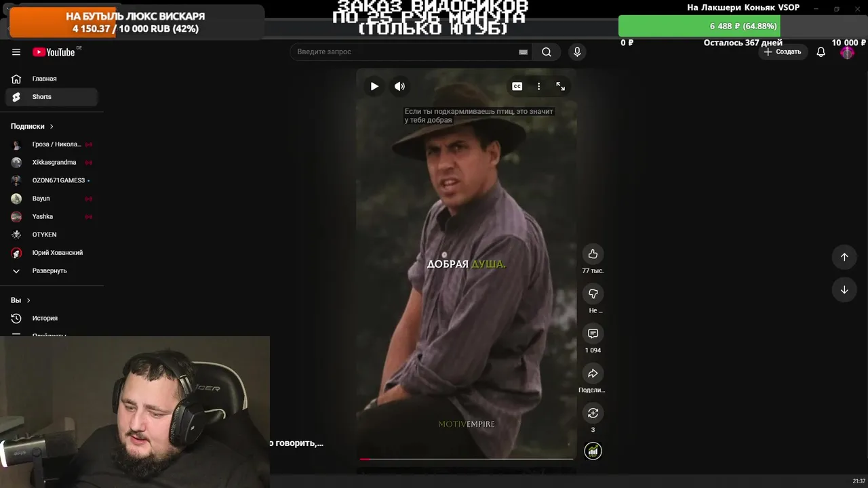This screenshot has height=488, width=868.
Task: Seek on the Short's red progress bar
Action: coord(467,459)
